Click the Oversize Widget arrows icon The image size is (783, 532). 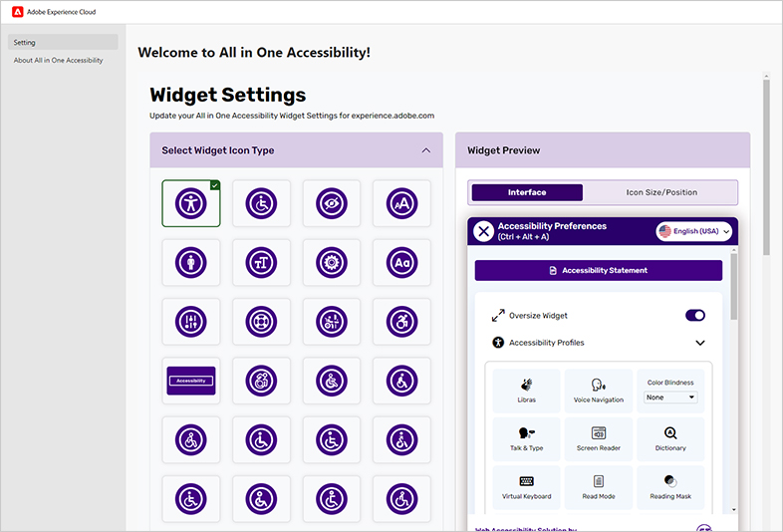(x=498, y=315)
